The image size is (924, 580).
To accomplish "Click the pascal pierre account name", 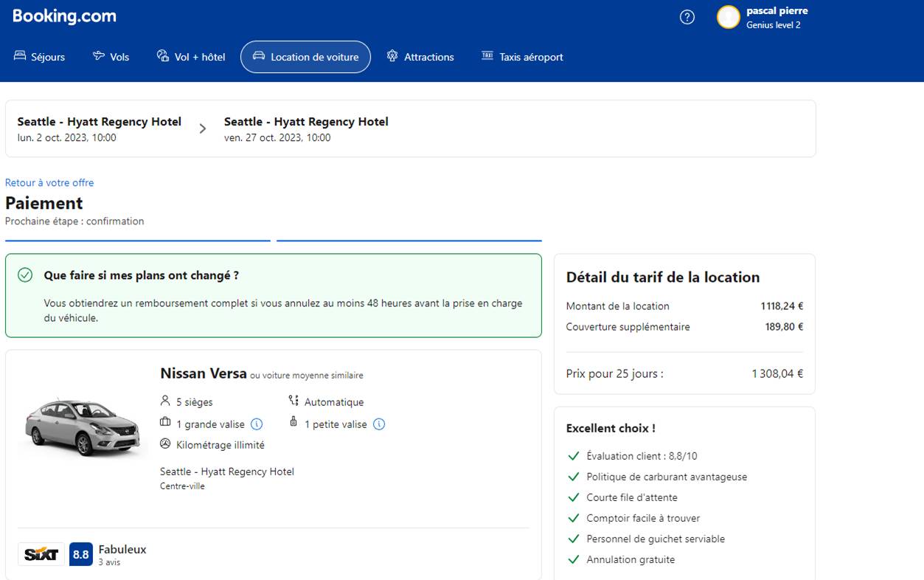I will tap(777, 11).
